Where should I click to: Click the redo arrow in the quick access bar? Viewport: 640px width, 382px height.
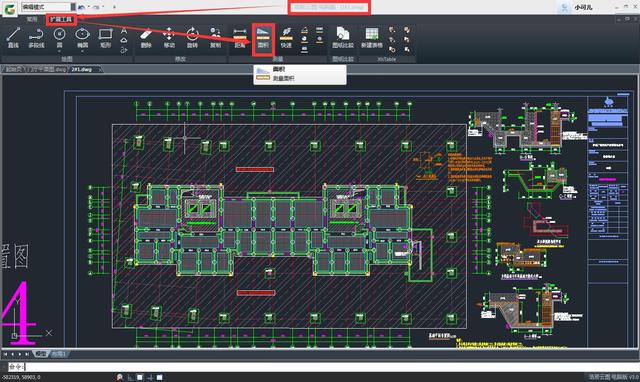(96, 7)
